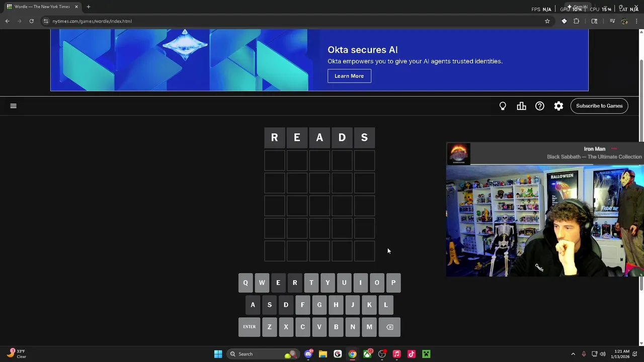Click the webcam video overlay

click(545, 221)
